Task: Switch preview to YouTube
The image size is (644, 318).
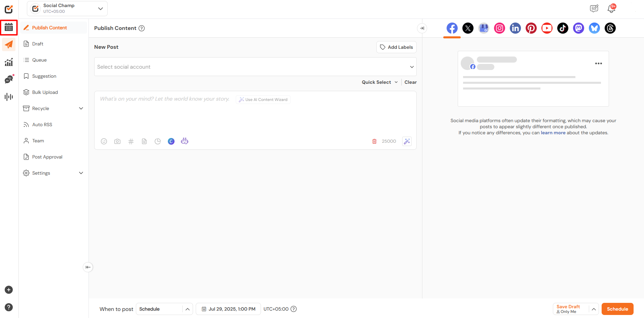Action: 547,28
